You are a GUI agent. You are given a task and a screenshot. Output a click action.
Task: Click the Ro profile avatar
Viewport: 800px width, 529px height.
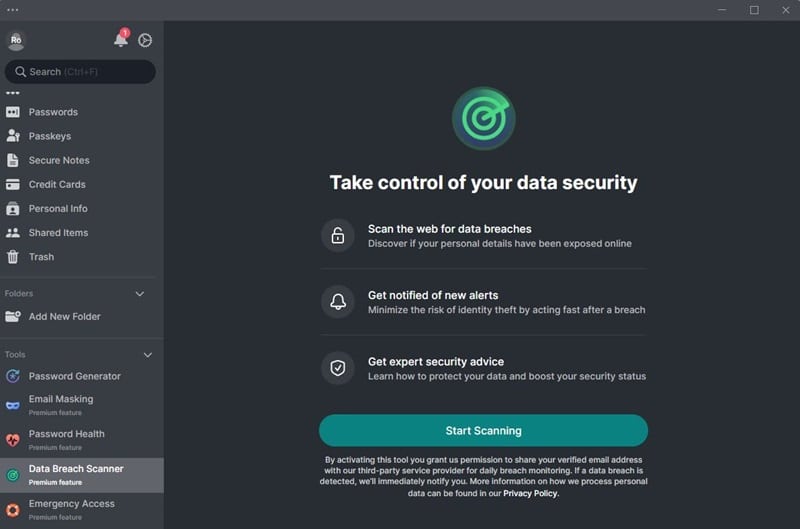[16, 40]
